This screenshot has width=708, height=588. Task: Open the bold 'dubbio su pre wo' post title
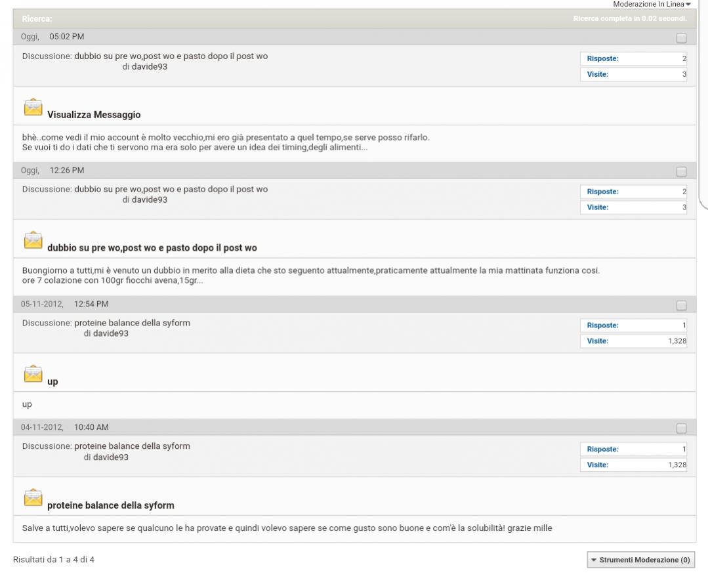152,248
